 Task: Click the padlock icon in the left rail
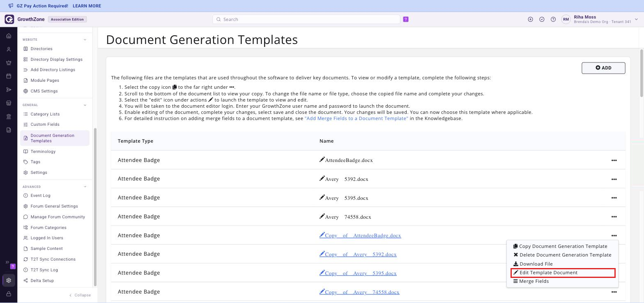click(x=9, y=294)
